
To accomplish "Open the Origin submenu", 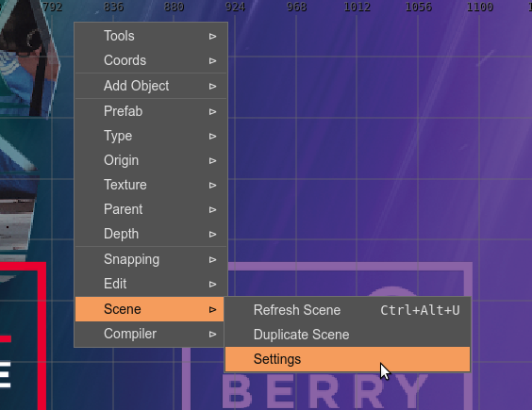I will click(151, 160).
